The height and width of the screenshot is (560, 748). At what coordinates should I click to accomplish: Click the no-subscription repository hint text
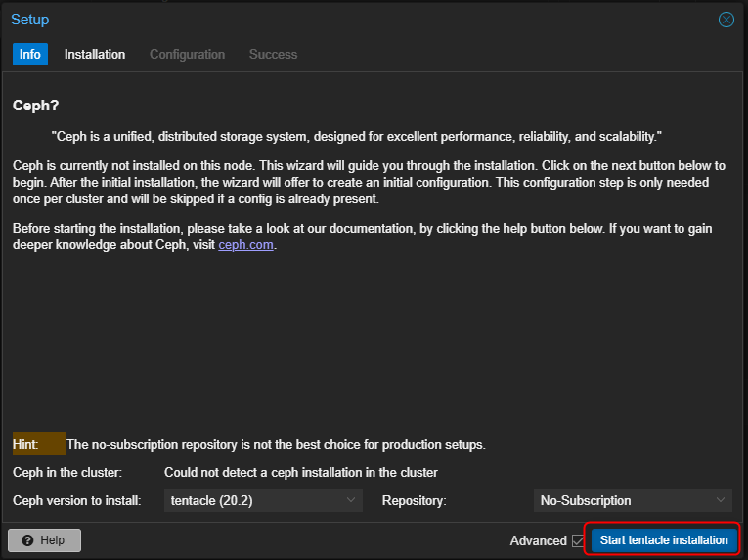point(276,444)
